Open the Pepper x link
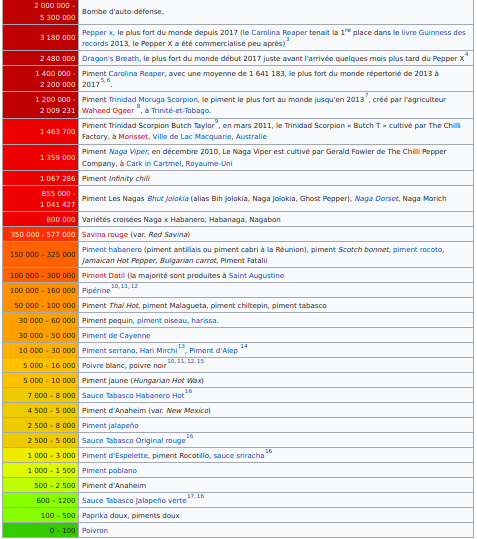This screenshot has width=477, height=539. tap(97, 33)
